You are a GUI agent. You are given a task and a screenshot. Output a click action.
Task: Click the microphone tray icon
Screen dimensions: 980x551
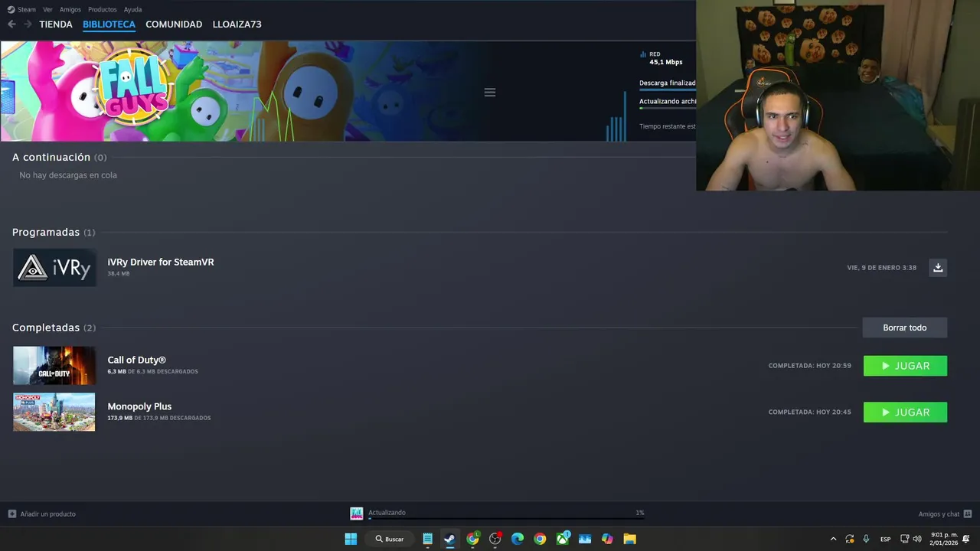point(866,539)
